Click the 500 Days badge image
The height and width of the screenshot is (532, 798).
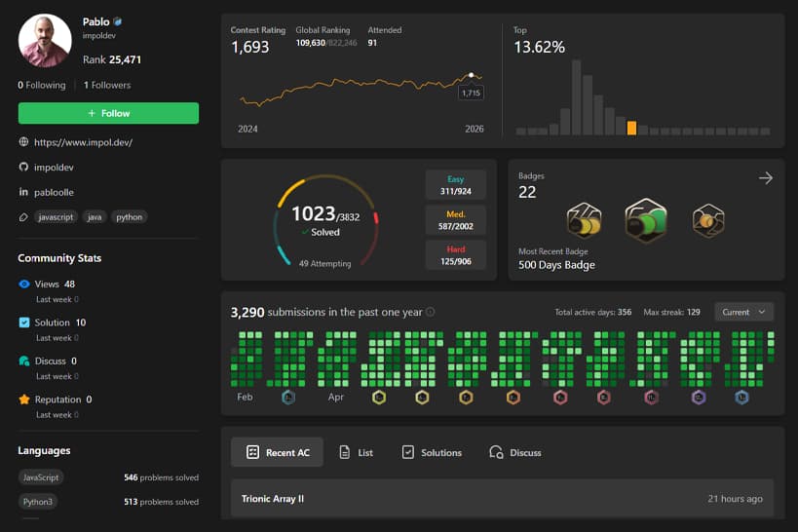pyautogui.click(x=644, y=221)
